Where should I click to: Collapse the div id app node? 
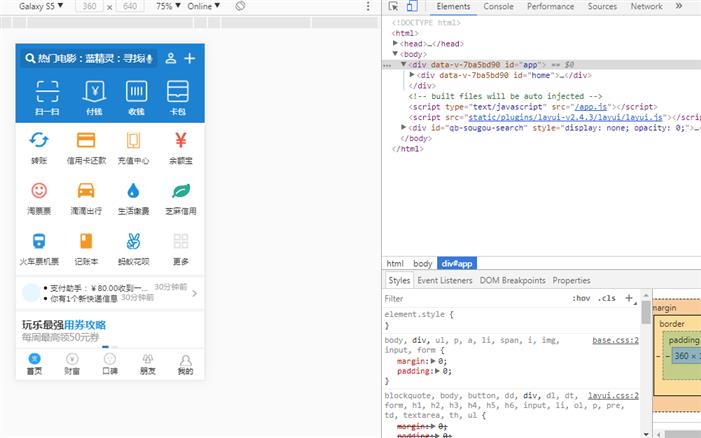pyautogui.click(x=403, y=64)
